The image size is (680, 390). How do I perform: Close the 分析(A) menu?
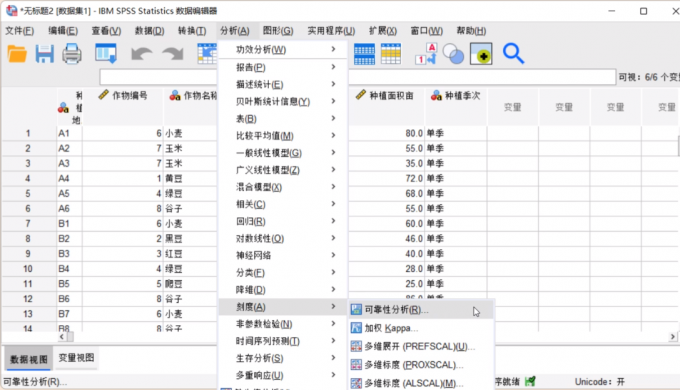click(235, 31)
